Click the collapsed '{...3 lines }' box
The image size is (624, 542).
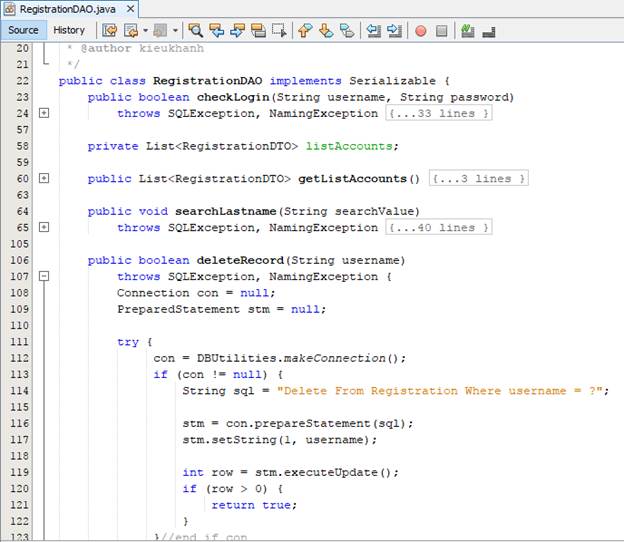(479, 179)
